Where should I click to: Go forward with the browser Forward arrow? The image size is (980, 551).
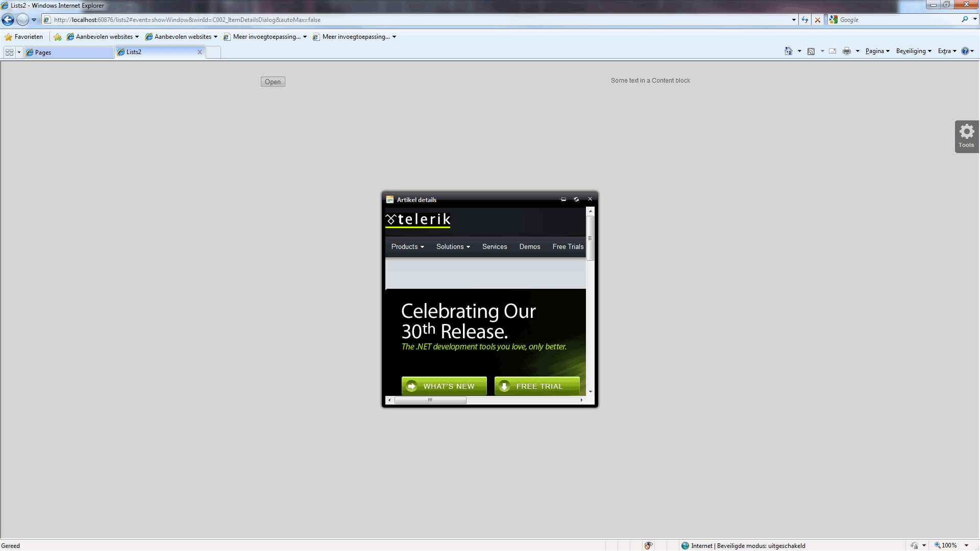tap(22, 20)
